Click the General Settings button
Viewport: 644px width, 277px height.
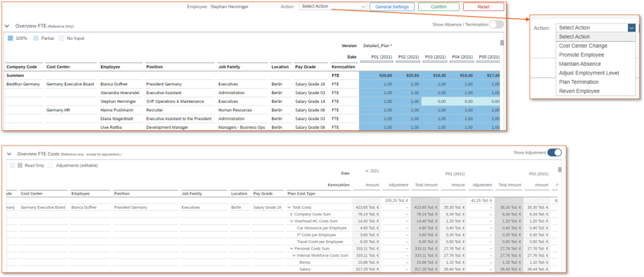click(x=392, y=7)
